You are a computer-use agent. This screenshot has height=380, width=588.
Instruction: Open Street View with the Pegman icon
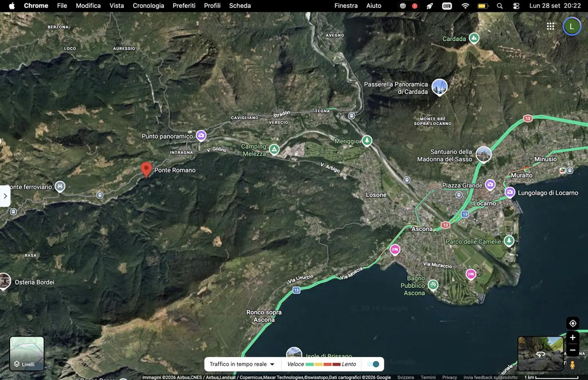tap(572, 365)
